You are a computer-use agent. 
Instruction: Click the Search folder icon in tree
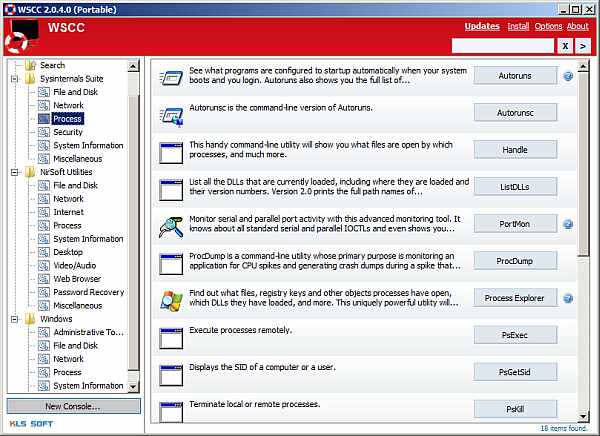pos(30,65)
